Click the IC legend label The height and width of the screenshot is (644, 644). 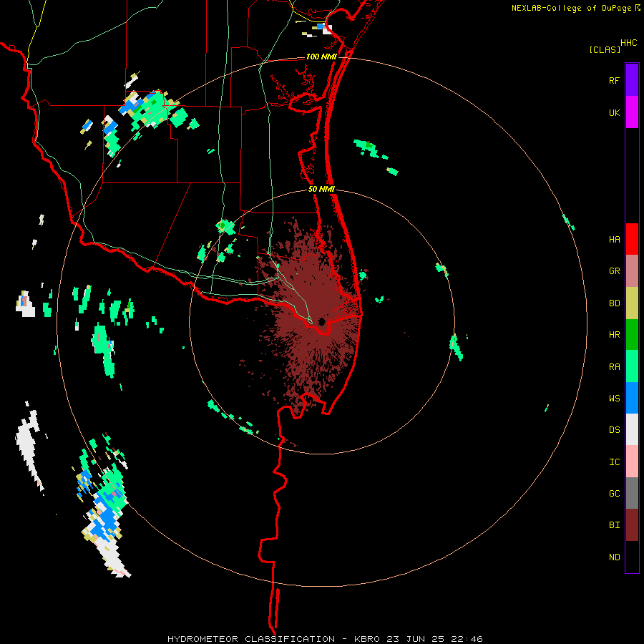pyautogui.click(x=614, y=462)
